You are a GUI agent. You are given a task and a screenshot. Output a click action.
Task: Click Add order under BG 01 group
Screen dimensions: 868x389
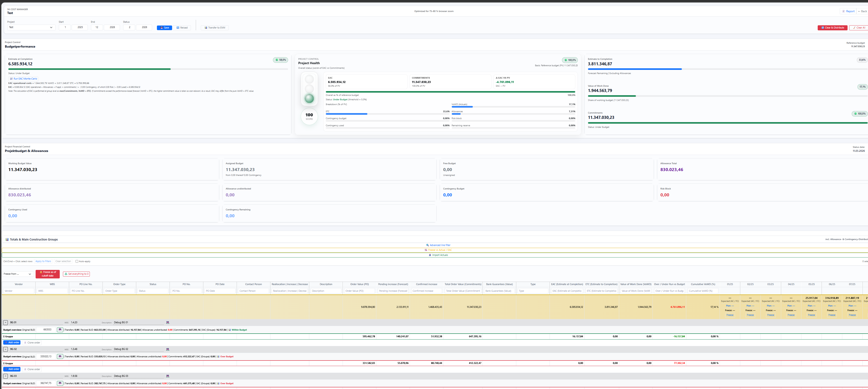(x=12, y=343)
